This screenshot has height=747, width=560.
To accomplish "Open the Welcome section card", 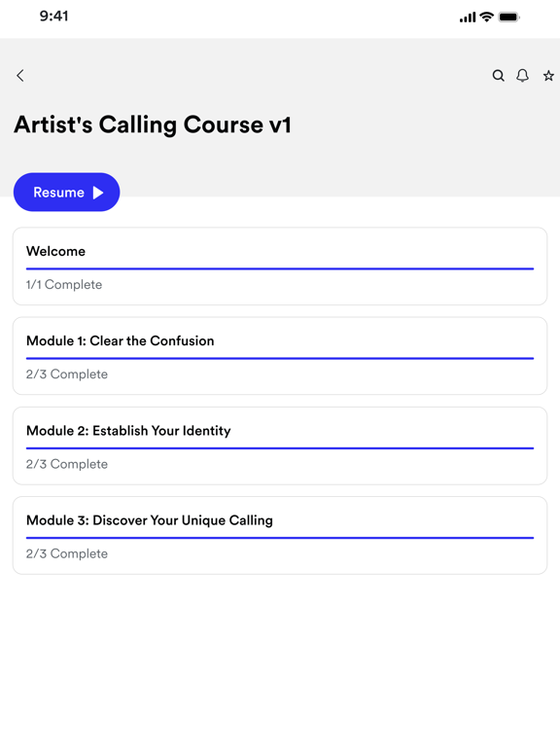I will (x=280, y=267).
